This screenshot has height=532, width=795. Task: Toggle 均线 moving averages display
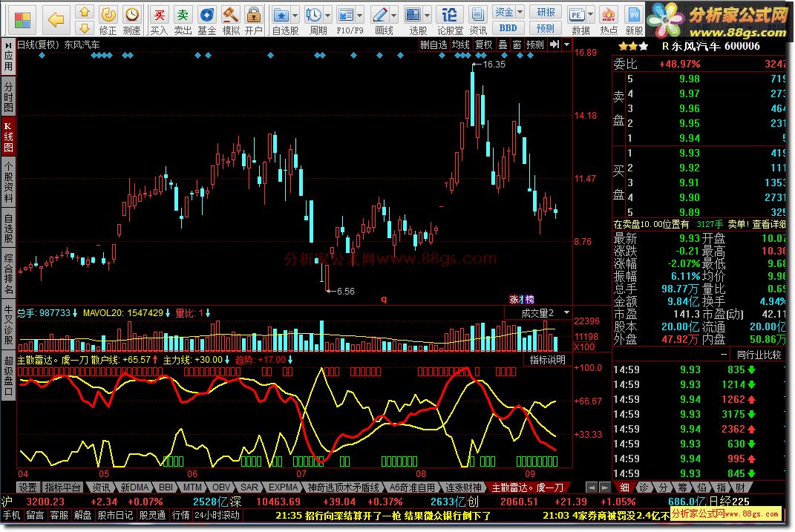click(461, 45)
